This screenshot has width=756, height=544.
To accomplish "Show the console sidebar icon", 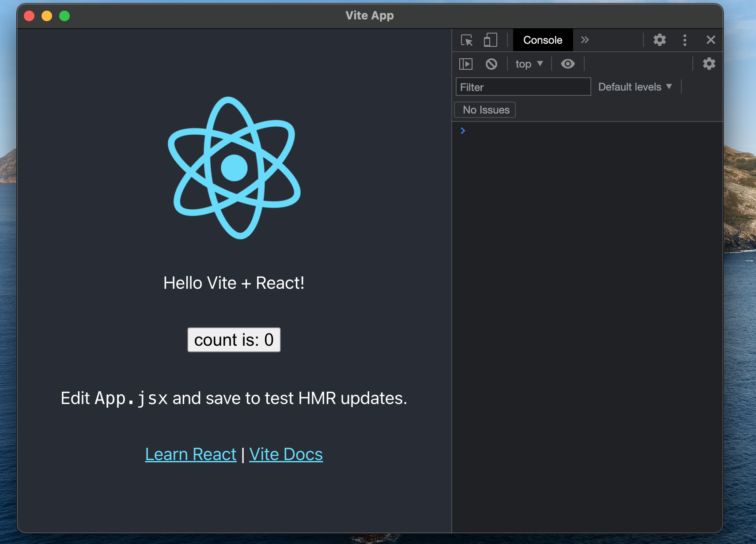I will pos(466,64).
